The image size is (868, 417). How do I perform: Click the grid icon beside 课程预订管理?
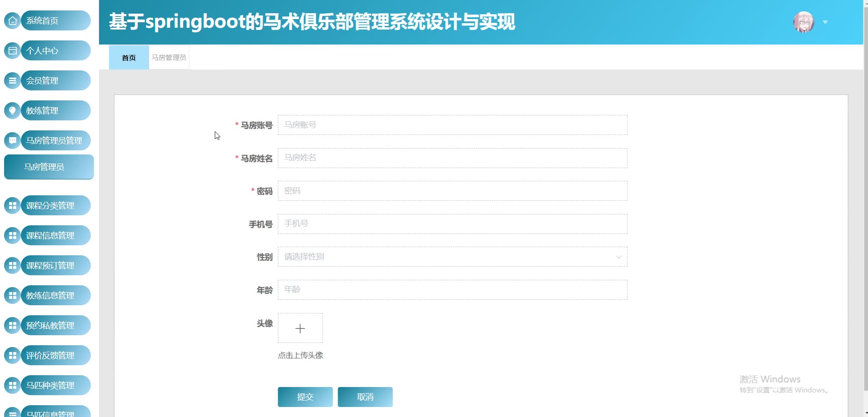pos(13,265)
